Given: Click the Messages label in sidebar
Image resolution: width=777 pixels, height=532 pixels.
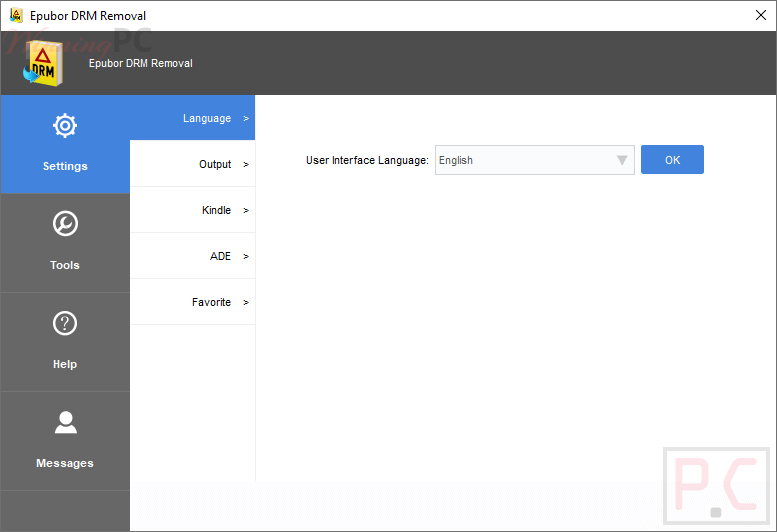Looking at the screenshot, I should [x=65, y=463].
